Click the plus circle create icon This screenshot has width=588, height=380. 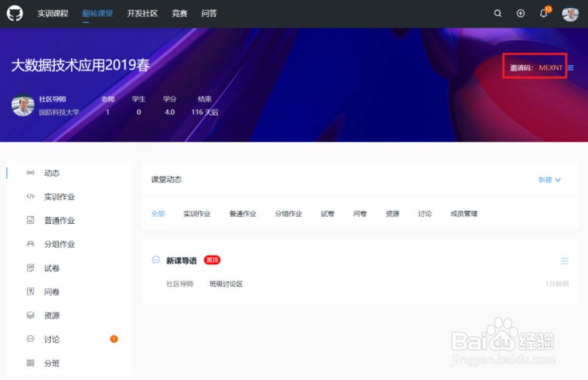(520, 14)
